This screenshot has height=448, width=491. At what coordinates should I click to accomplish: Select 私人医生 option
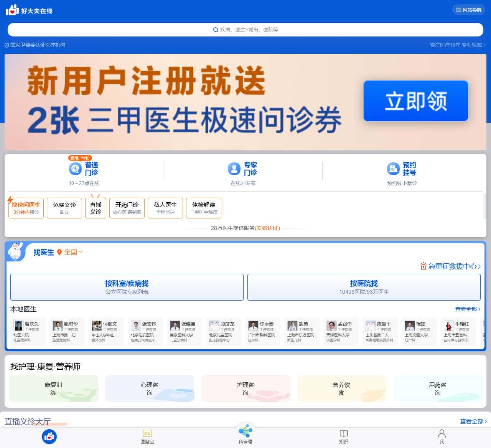165,208
